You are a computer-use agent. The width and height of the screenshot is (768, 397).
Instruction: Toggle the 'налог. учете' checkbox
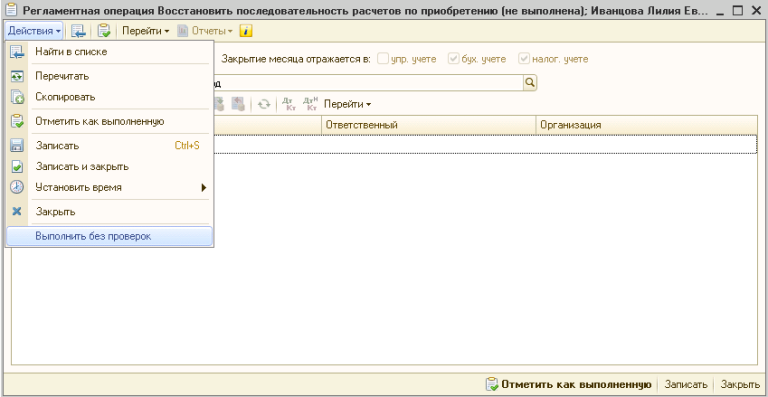(524, 59)
